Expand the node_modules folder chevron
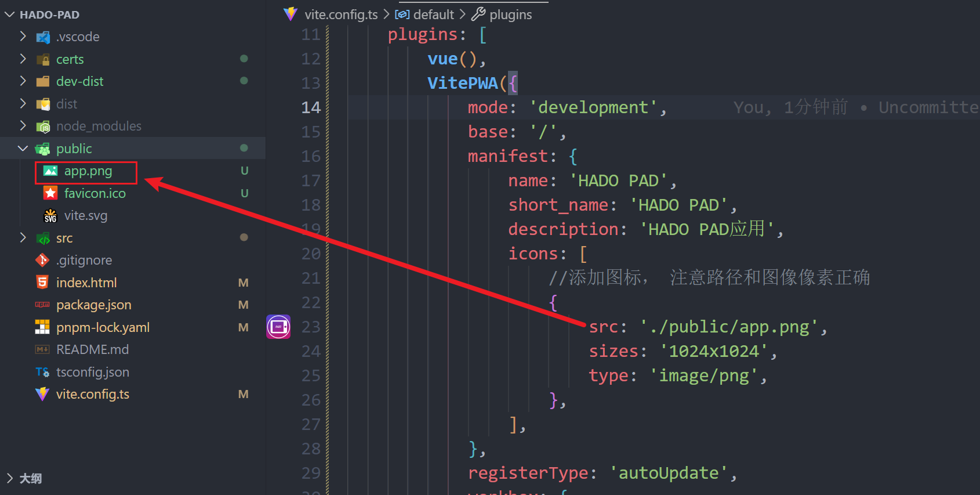 click(23, 126)
